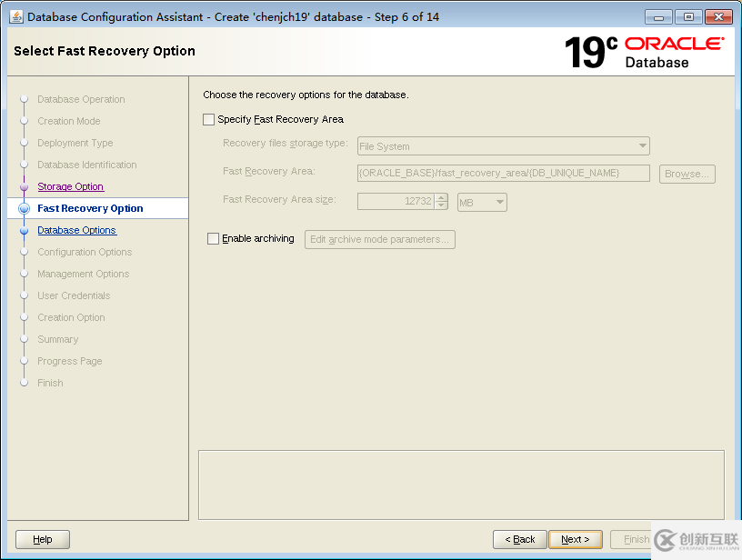Click the User Credentials step
Screen dimensions: 742x560
[x=74, y=295]
